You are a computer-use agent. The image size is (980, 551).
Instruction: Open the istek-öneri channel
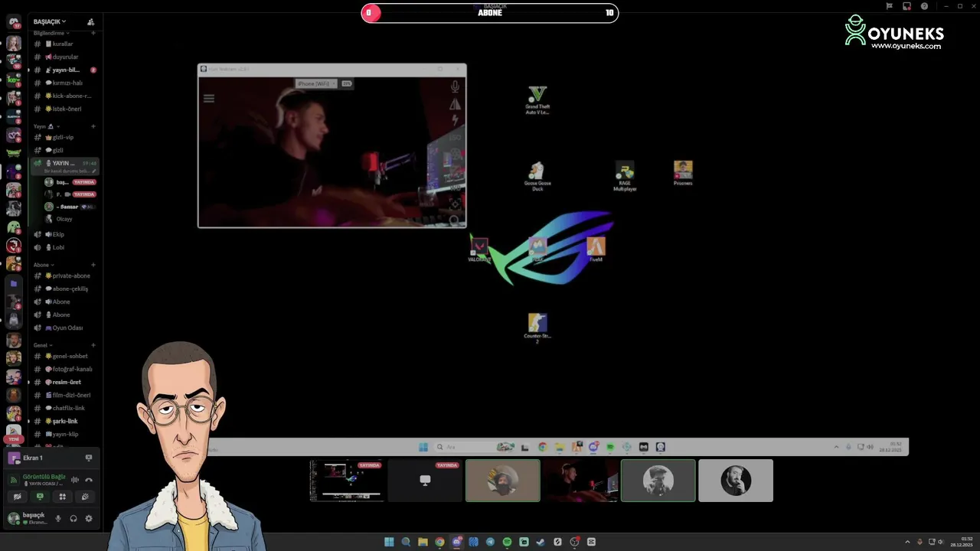(x=65, y=109)
